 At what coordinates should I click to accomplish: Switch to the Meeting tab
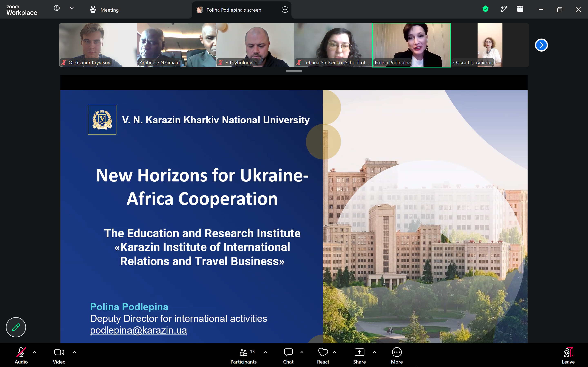tap(104, 10)
